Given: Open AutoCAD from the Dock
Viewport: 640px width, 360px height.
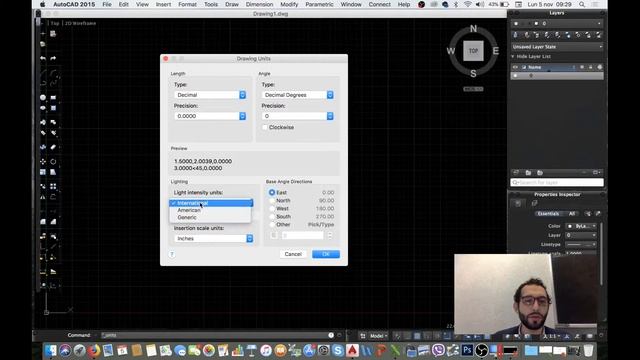Looking at the screenshot, I should click(352, 350).
